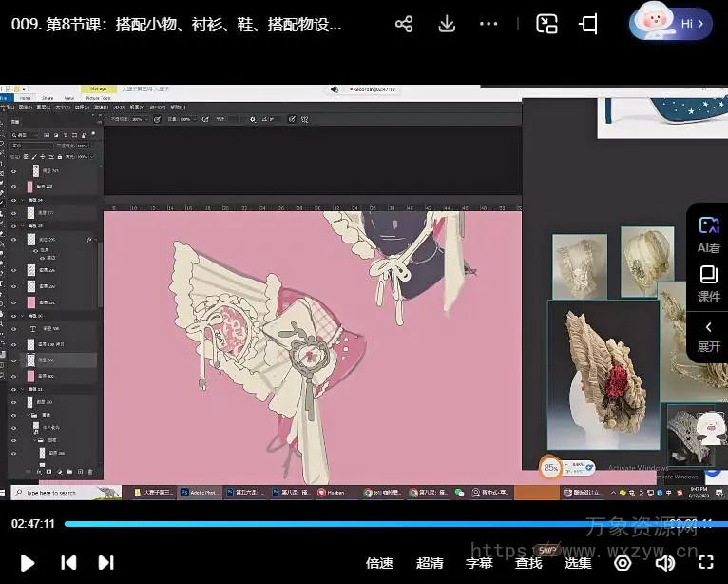The width and height of the screenshot is (728, 584).
Task: Skip to the next video
Action: (x=106, y=562)
